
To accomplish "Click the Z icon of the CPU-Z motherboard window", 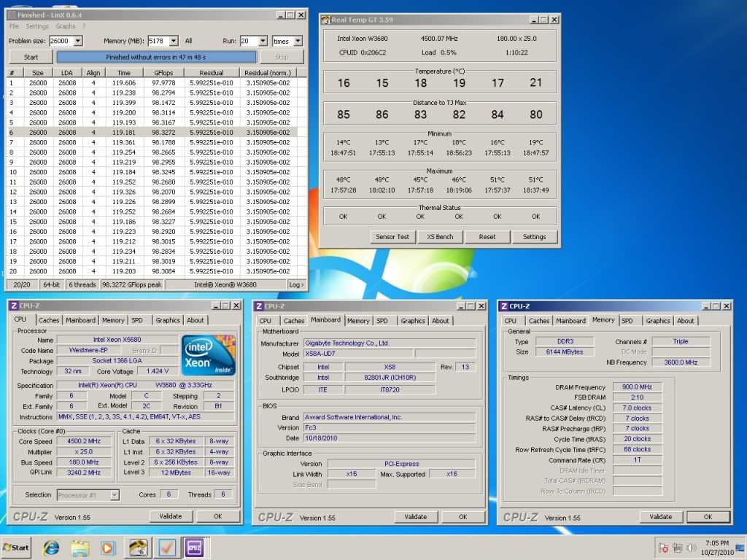I will click(x=259, y=306).
